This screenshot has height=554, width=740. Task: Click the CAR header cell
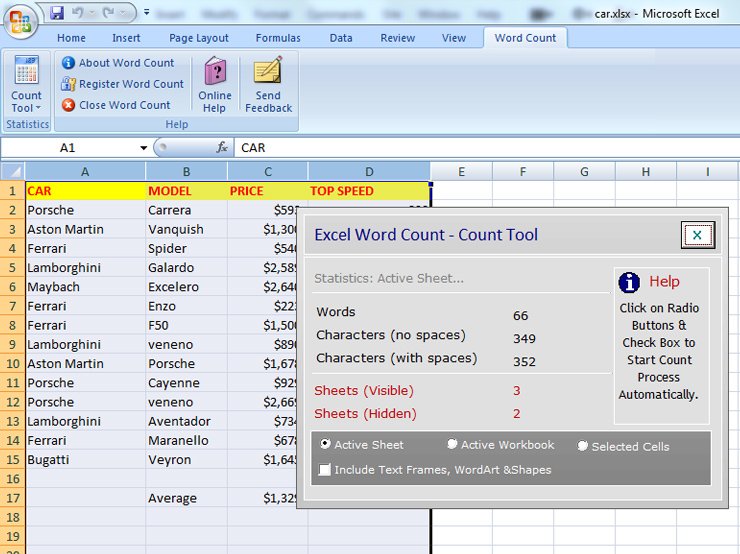pyautogui.click(x=85, y=191)
